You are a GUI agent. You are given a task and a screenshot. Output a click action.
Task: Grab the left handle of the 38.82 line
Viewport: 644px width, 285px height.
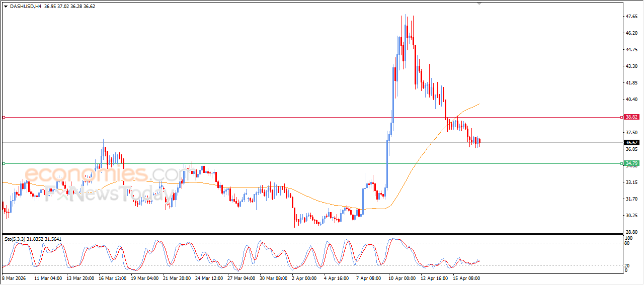pyautogui.click(x=4, y=117)
